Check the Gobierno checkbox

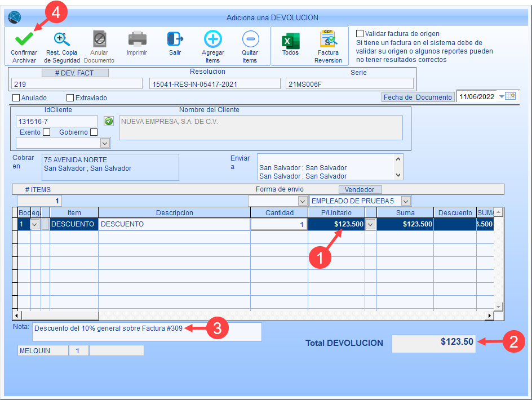coord(94,132)
